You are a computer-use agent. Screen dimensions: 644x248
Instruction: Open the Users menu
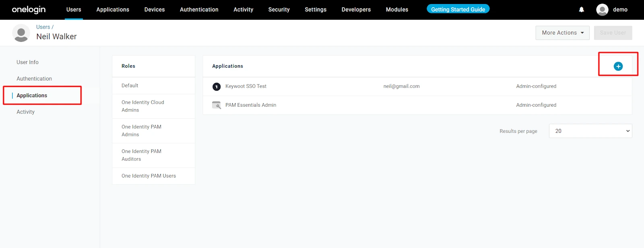click(x=74, y=10)
